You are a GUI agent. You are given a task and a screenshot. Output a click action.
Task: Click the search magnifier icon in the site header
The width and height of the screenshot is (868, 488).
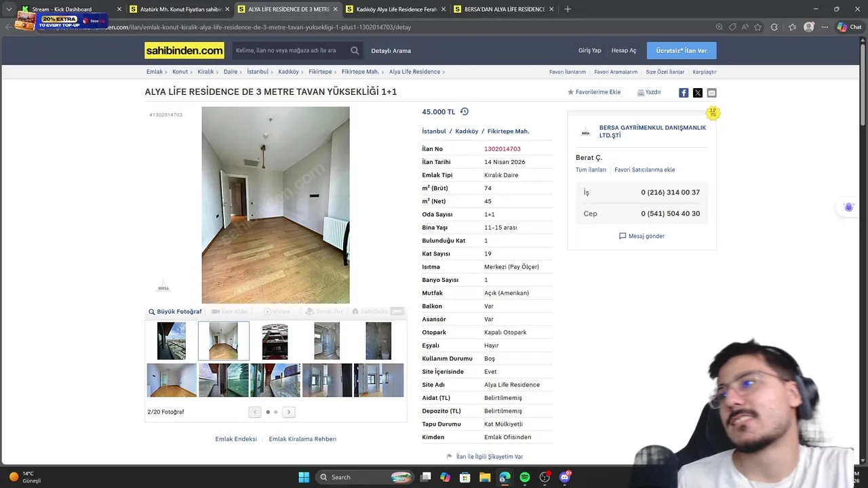click(x=355, y=50)
